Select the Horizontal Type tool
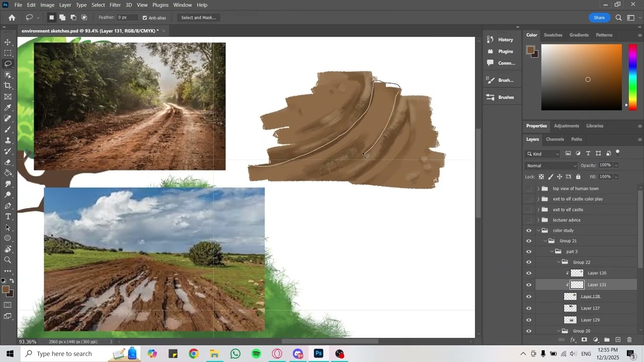The height and width of the screenshot is (362, 644). tap(8, 217)
